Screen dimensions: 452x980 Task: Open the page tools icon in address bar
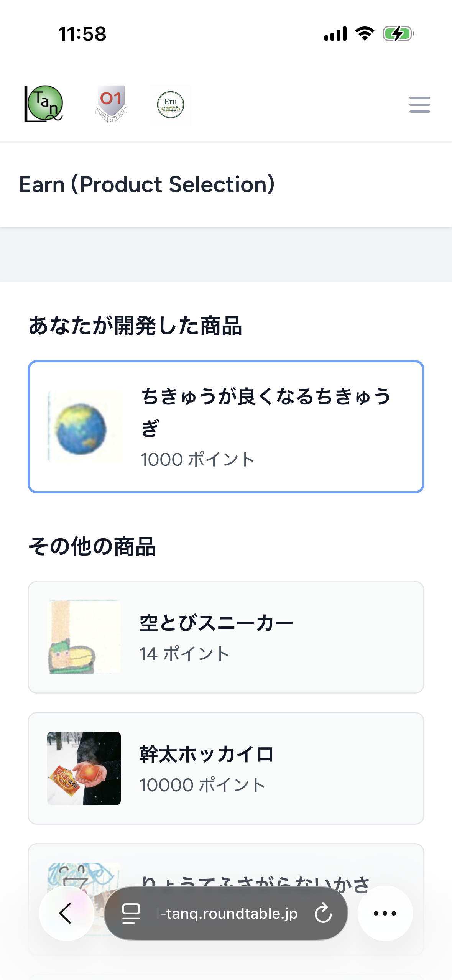click(131, 913)
